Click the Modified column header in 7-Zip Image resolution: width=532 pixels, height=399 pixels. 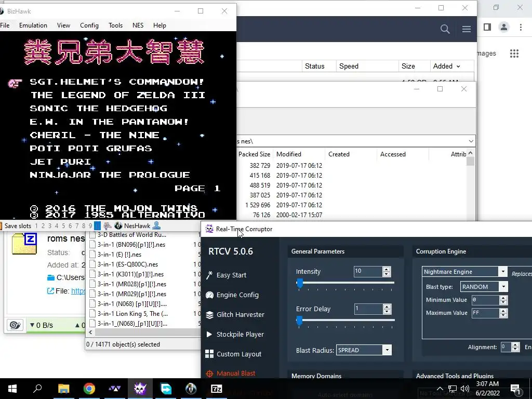point(289,154)
